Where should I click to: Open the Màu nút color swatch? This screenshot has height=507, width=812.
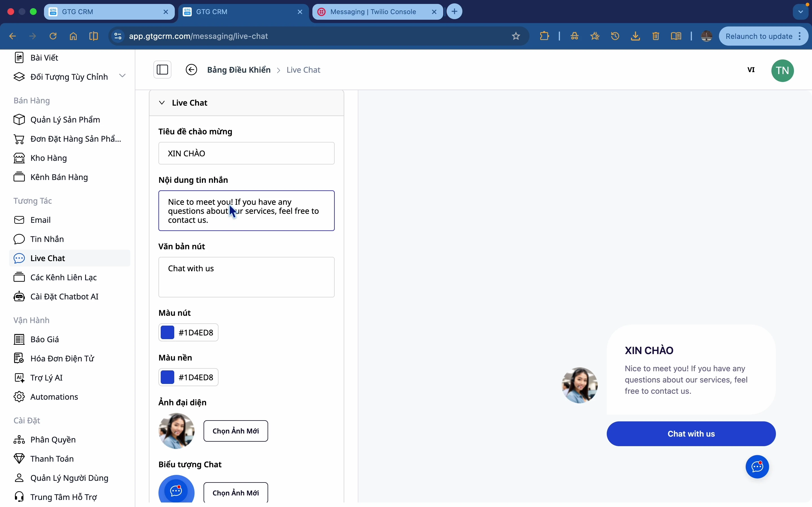[167, 333]
